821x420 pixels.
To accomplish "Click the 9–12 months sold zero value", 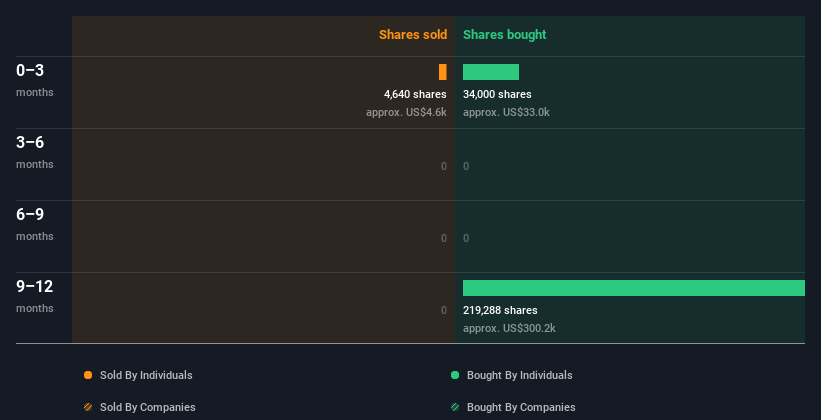I will [x=443, y=310].
